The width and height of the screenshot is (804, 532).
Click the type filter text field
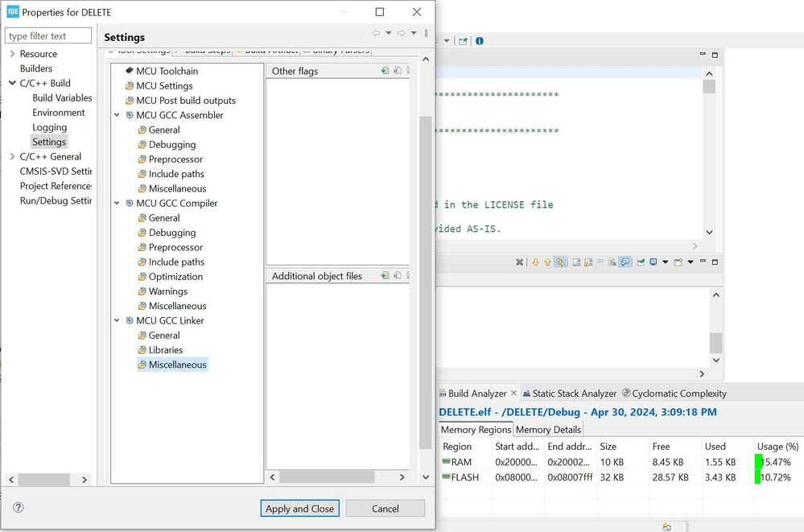48,36
